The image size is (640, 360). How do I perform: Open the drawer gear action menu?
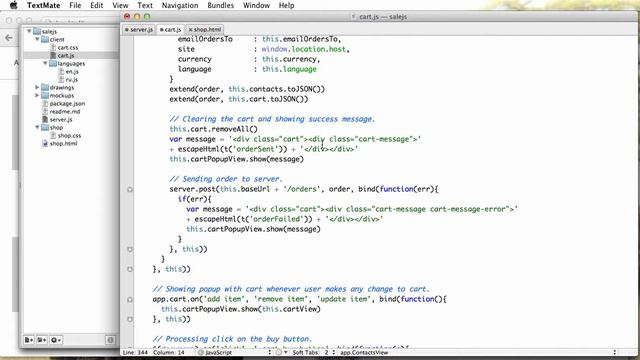56,340
